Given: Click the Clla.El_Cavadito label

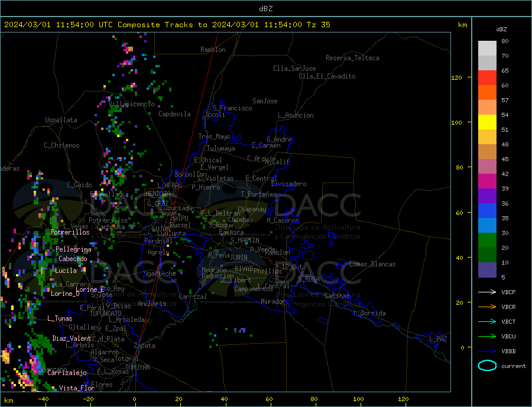Looking at the screenshot, I should [x=327, y=76].
